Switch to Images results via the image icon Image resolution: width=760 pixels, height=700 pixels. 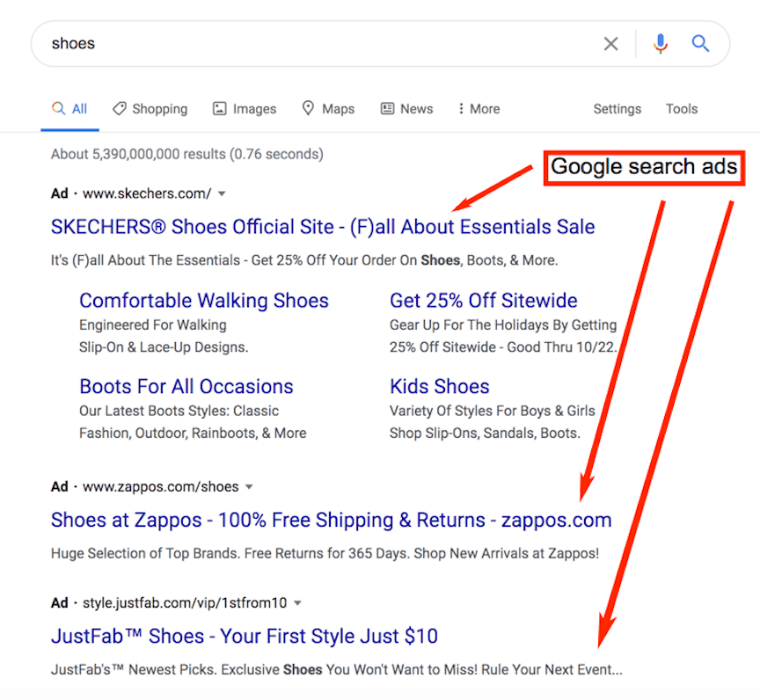coord(219,108)
